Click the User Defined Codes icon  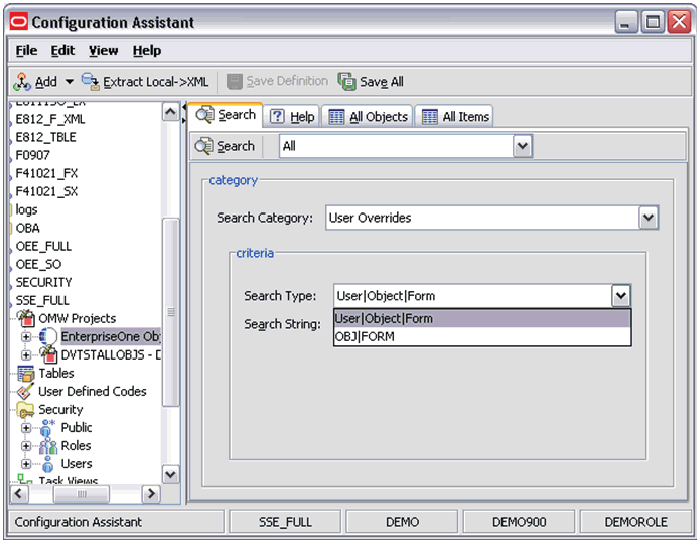point(26,392)
